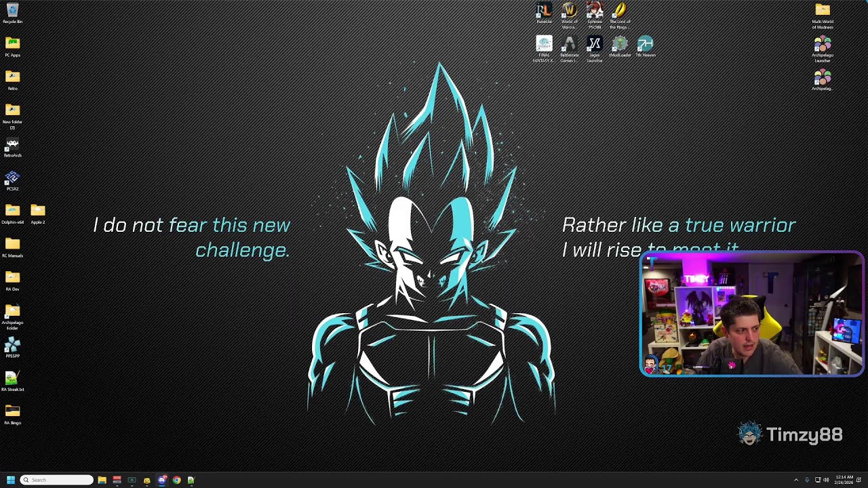Select the Battlestate Games Launcher shortcut
The height and width of the screenshot is (488, 868).
click(x=569, y=49)
